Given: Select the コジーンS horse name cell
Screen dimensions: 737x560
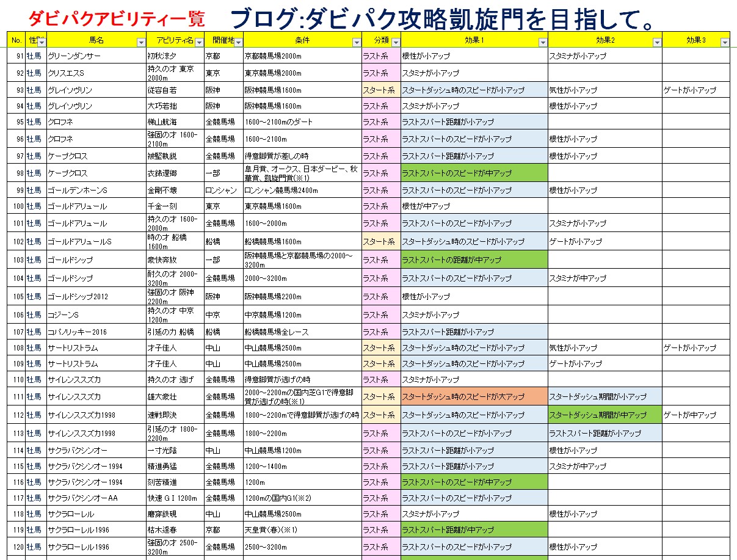Looking at the screenshot, I should point(96,315).
